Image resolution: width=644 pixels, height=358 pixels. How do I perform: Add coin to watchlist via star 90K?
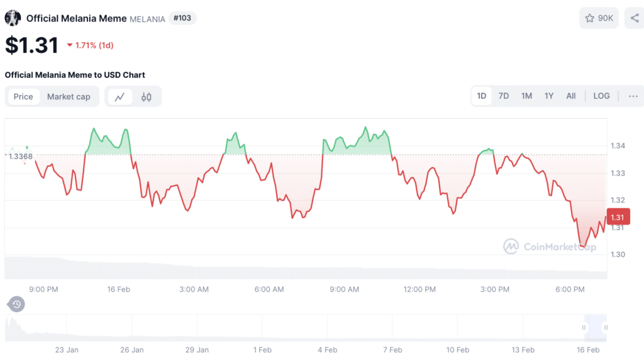tap(599, 18)
